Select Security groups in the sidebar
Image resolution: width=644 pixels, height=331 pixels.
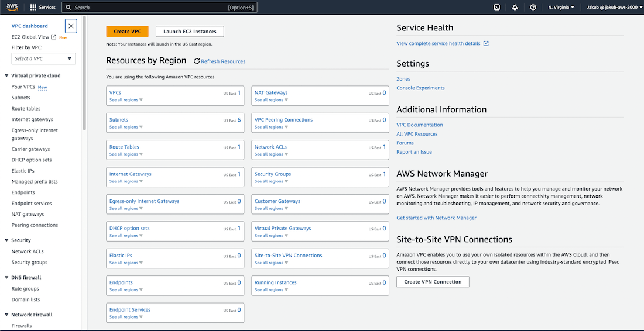tap(29, 263)
